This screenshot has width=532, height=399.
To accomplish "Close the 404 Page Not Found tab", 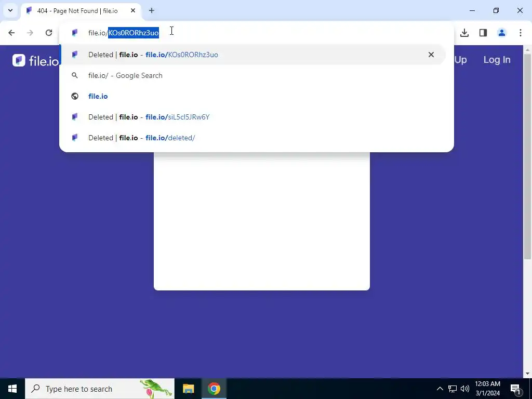I will pos(133,10).
